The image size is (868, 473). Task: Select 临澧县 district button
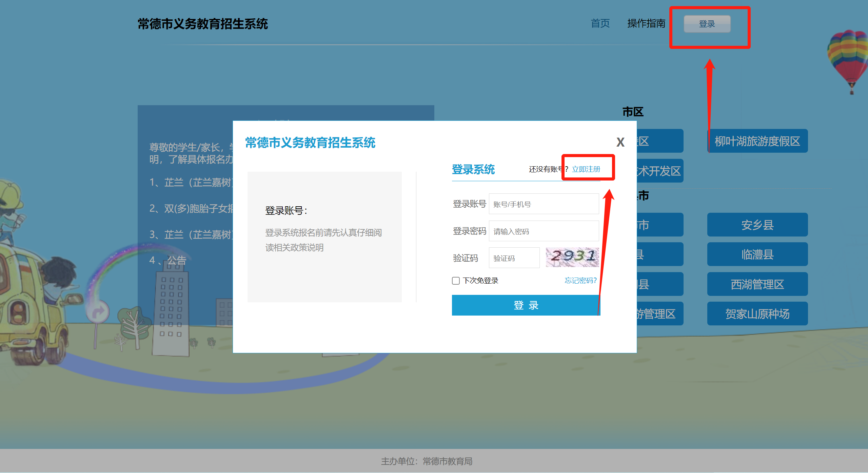(x=757, y=254)
